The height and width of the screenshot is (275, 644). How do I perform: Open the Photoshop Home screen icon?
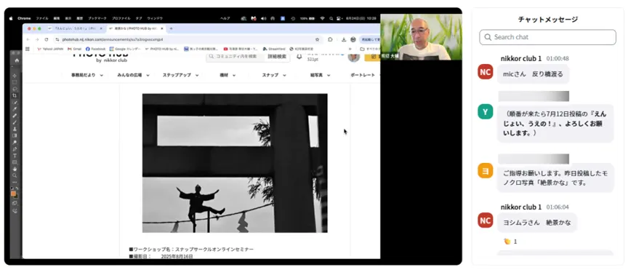pyautogui.click(x=17, y=60)
